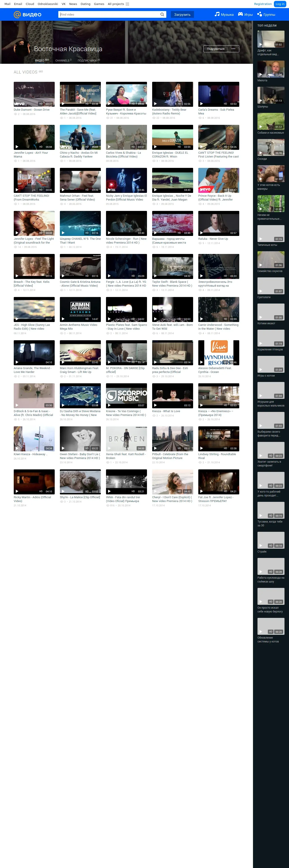Click play icon on INNA - Fata din randul trei

[109, 491]
